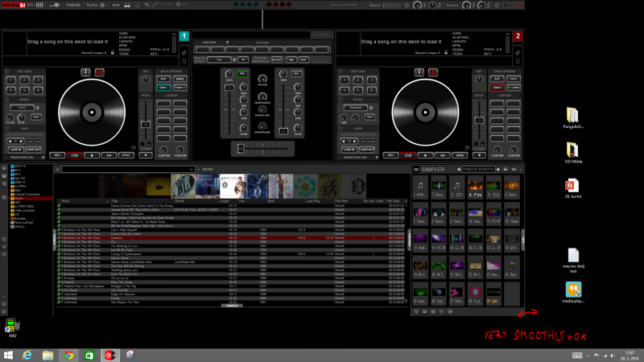644x362 pixels.
Task: Click the red music note icon on deck 1
Action: (x=100, y=72)
